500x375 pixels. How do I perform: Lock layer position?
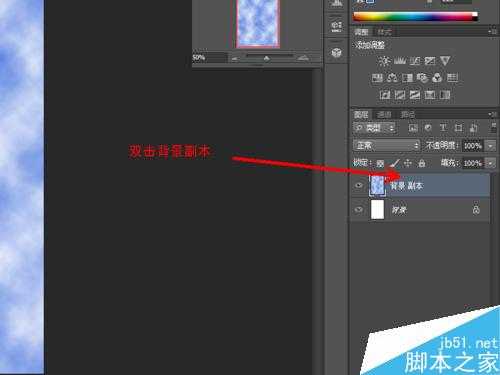click(408, 163)
